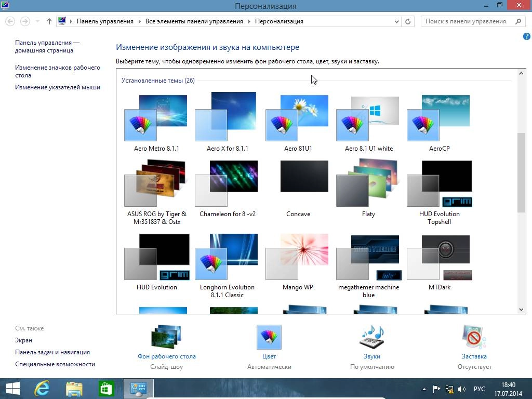Apply the Aero X for 8.1.1 theme
This screenshot has width=532, height=399.
[x=227, y=123]
